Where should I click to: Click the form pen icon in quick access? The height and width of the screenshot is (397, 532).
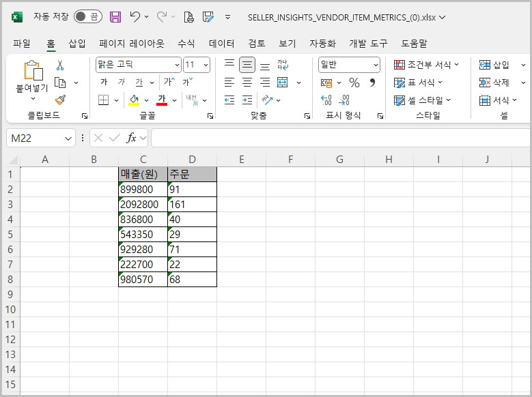tap(208, 16)
